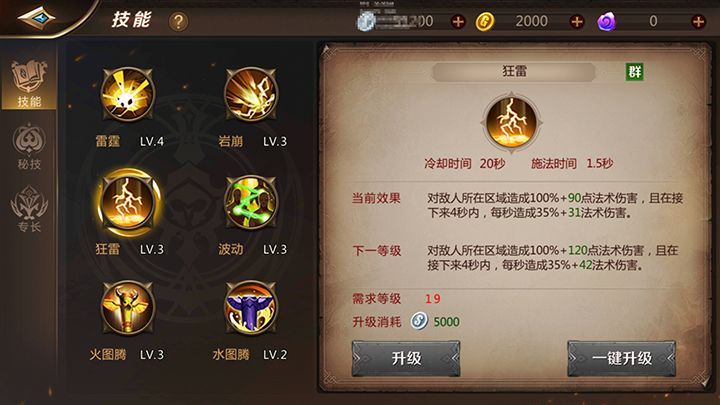Select the 岩崩 skill icon

[x=251, y=95]
